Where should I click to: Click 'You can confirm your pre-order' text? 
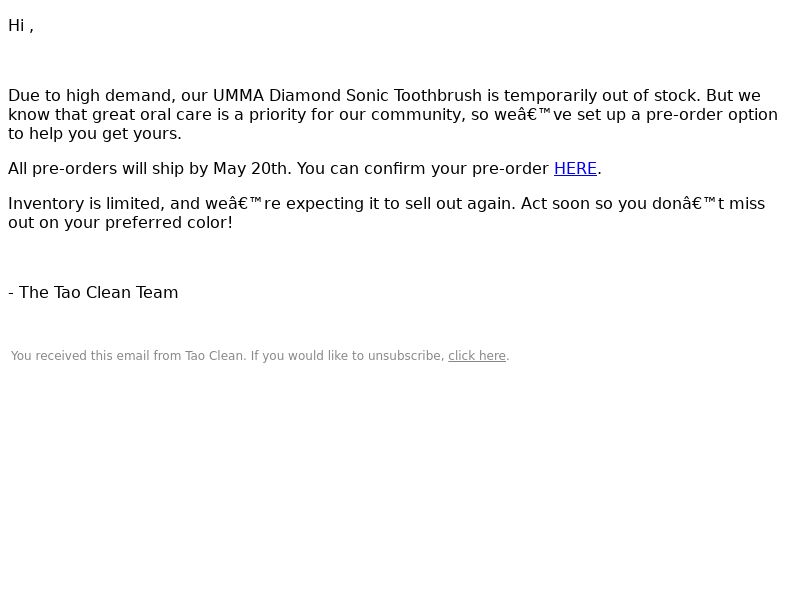pyautogui.click(x=422, y=168)
